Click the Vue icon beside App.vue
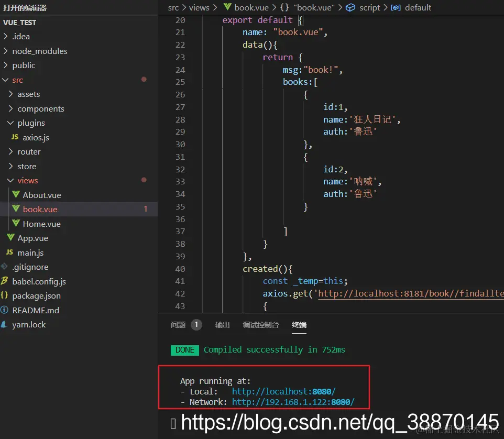The height and width of the screenshot is (439, 504). pos(10,237)
